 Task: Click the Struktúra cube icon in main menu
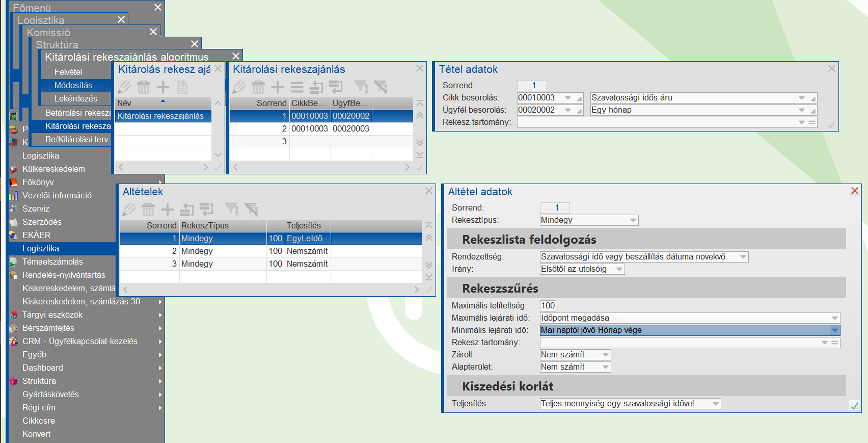14,381
